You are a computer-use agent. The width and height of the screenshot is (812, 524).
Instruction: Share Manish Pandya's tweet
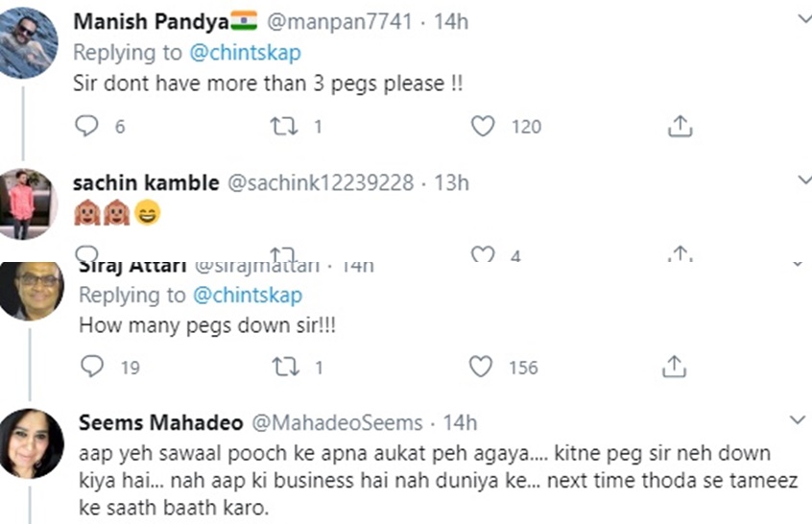coord(679,126)
